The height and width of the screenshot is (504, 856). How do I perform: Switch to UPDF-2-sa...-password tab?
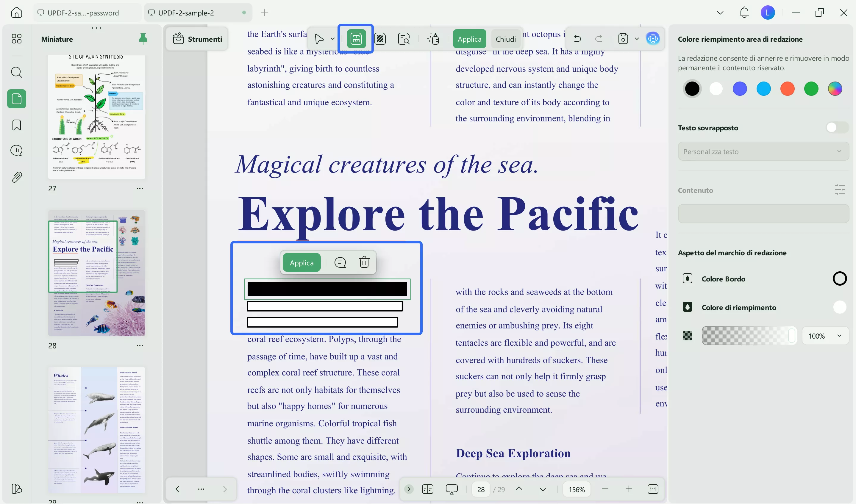[x=83, y=13]
